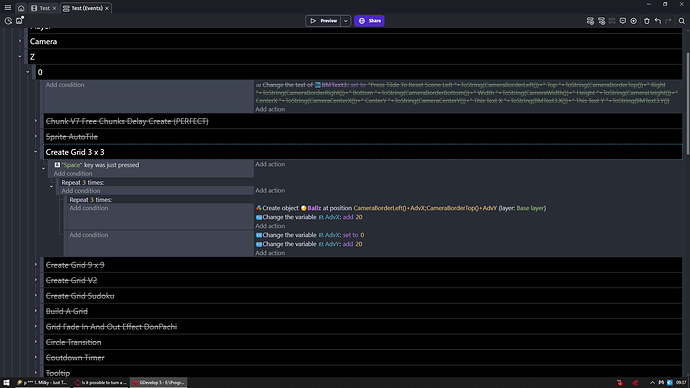Expand the Camera group
The image size is (690, 388).
coord(20,41)
